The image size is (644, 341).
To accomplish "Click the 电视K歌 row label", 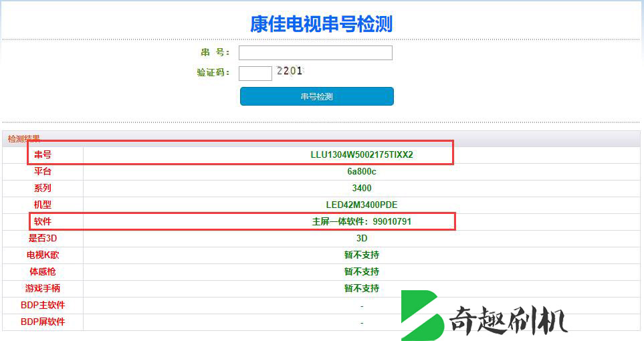I will (43, 255).
